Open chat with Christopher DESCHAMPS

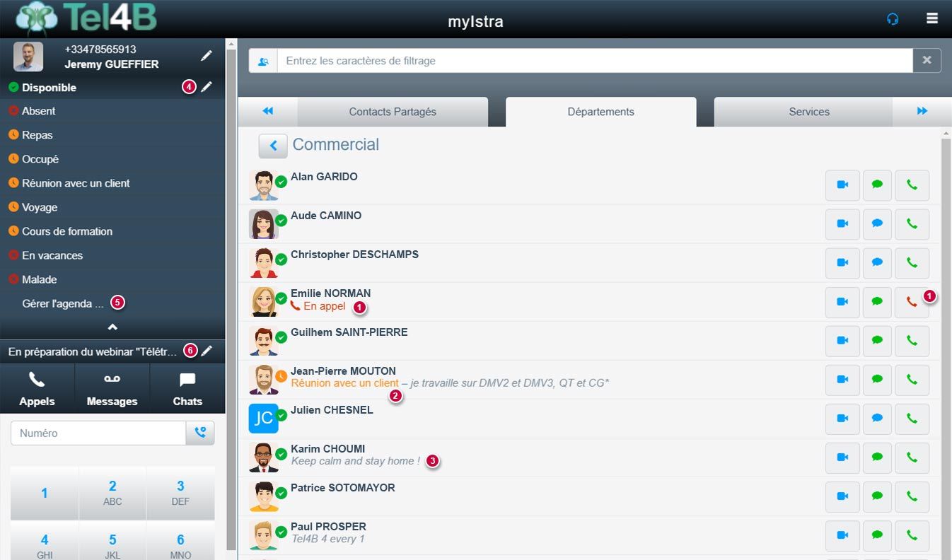(877, 263)
